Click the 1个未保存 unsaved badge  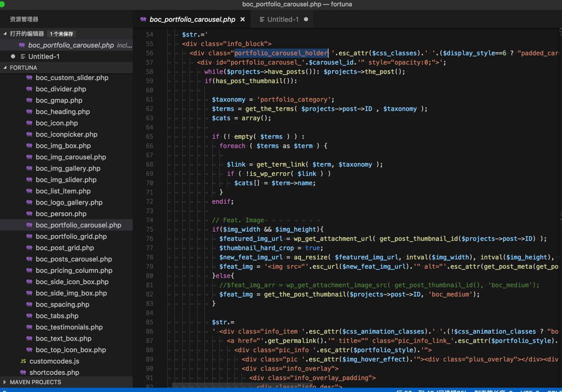coord(61,34)
